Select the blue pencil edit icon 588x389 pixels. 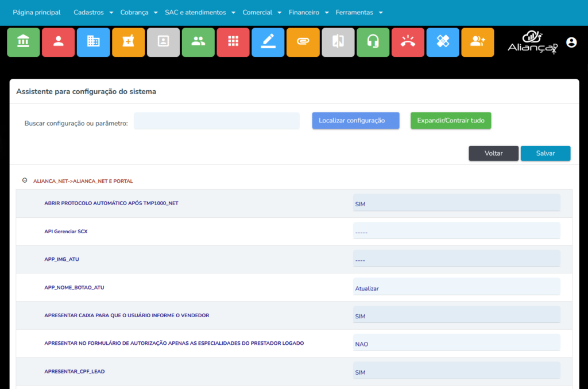[268, 42]
